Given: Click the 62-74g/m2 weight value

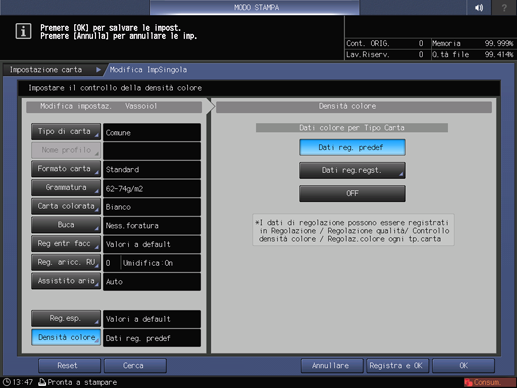Looking at the screenshot, I should [x=152, y=188].
